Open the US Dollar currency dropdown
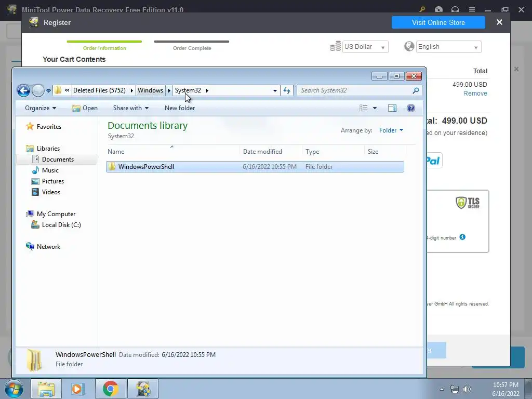This screenshot has height=399, width=532. pyautogui.click(x=365, y=46)
